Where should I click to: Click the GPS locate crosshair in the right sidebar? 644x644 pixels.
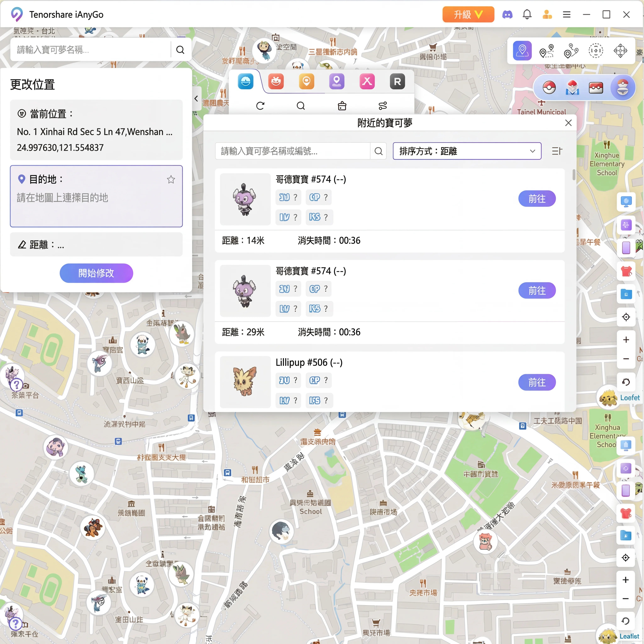626,317
